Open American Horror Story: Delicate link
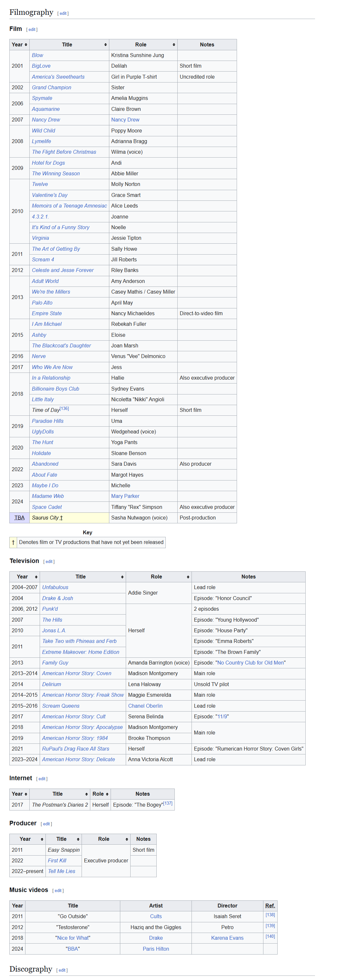This screenshot has height=980, width=355. (x=78, y=759)
